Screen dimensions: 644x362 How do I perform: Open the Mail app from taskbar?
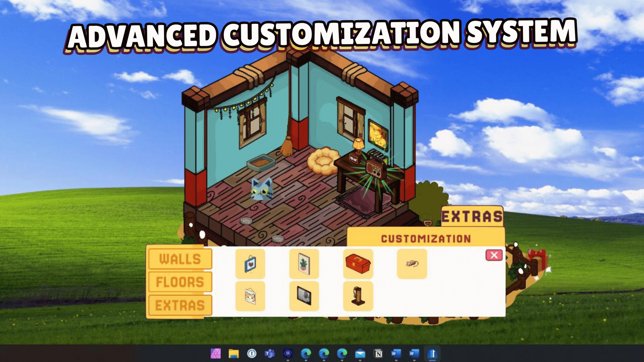click(x=360, y=354)
